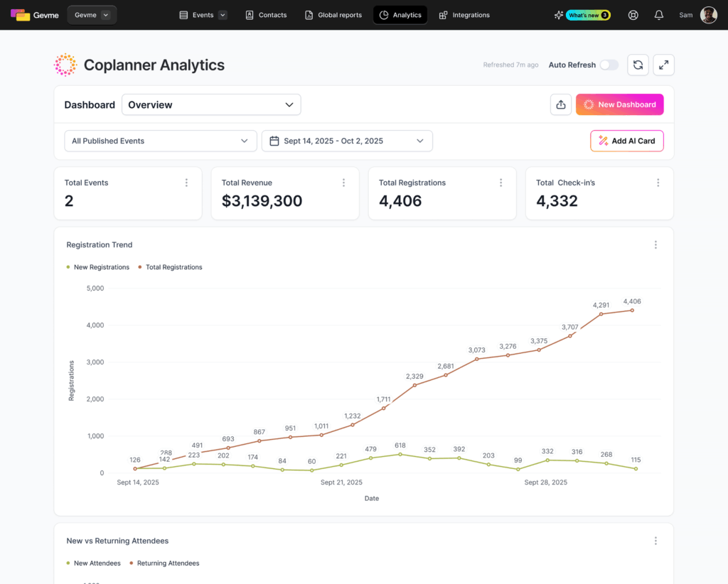Viewport: 728px width, 584px height.
Task: Open the Integrations menu item
Action: click(464, 15)
